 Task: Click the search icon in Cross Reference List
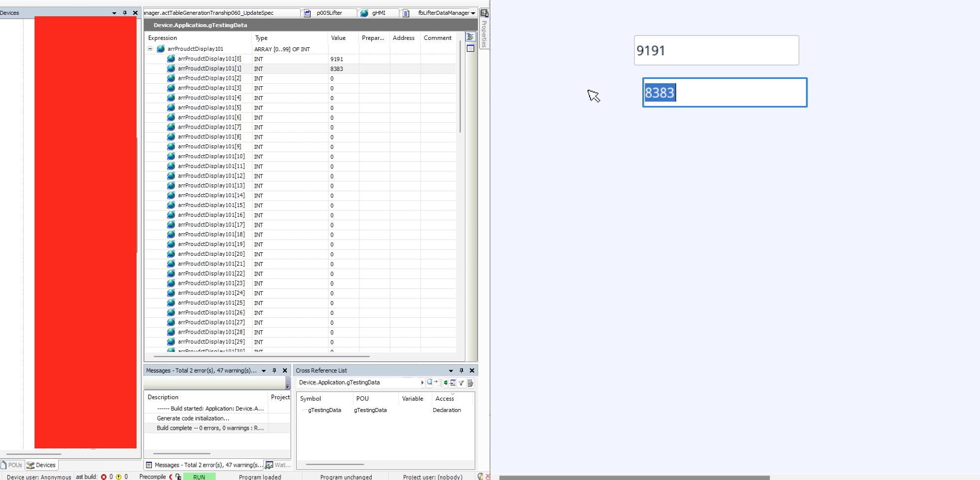pos(429,382)
